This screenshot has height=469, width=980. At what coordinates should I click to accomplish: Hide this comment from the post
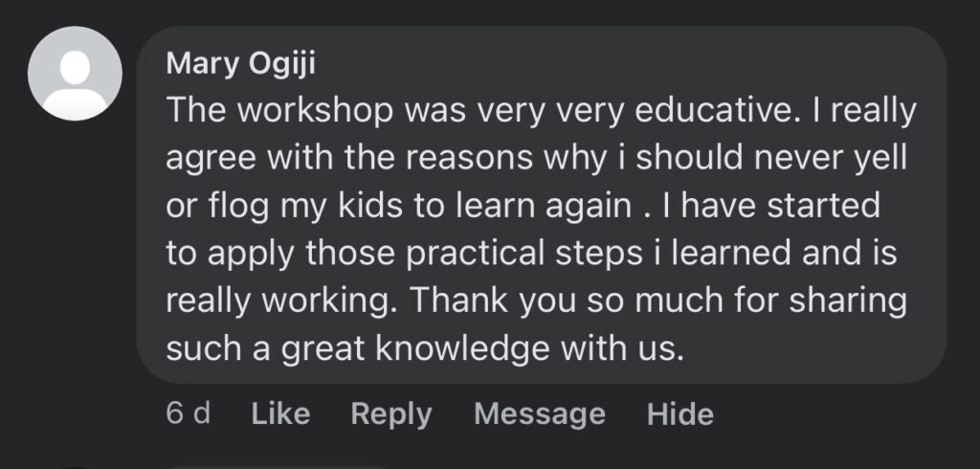pos(679,413)
